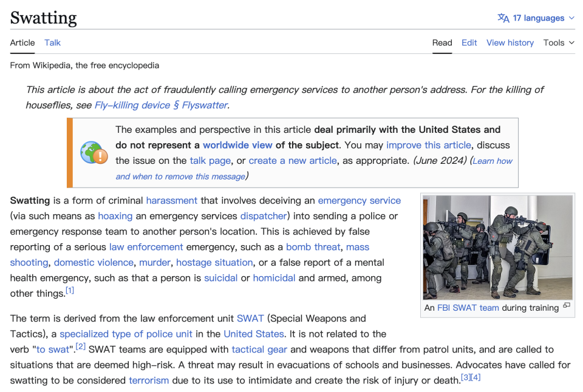Click the improve this article link

(x=429, y=145)
